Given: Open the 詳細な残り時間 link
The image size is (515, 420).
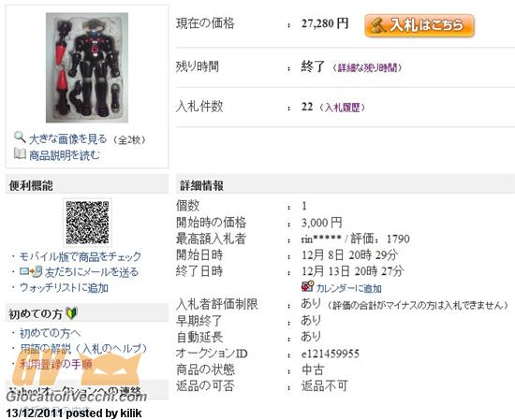Looking at the screenshot, I should pos(368,68).
